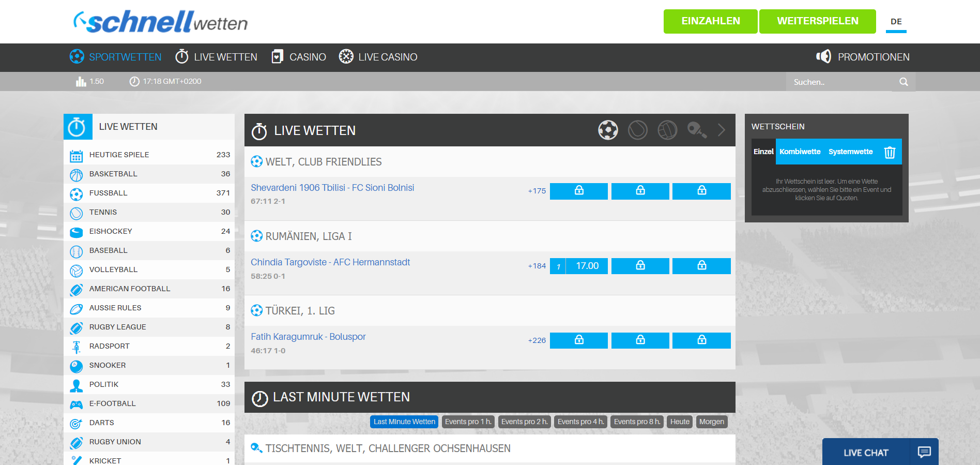The image size is (980, 465).
Task: Filter by Events pro 8 h.
Action: pos(637,422)
